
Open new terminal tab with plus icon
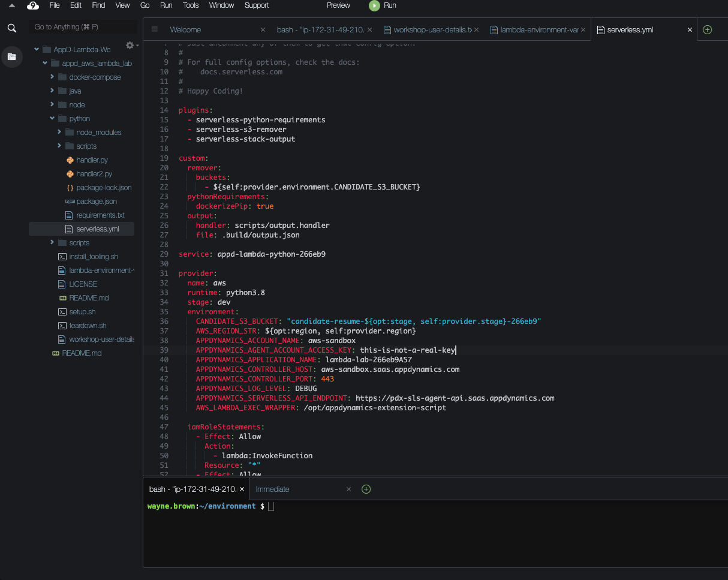366,489
